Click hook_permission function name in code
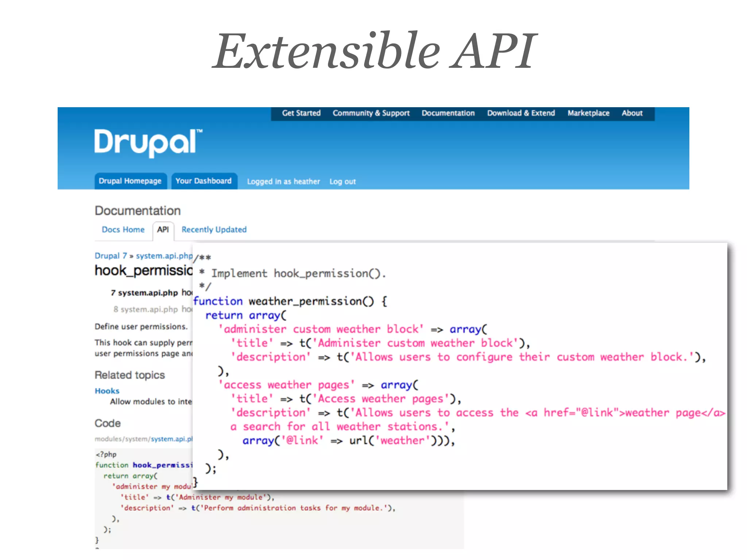747x560 pixels. point(162,465)
